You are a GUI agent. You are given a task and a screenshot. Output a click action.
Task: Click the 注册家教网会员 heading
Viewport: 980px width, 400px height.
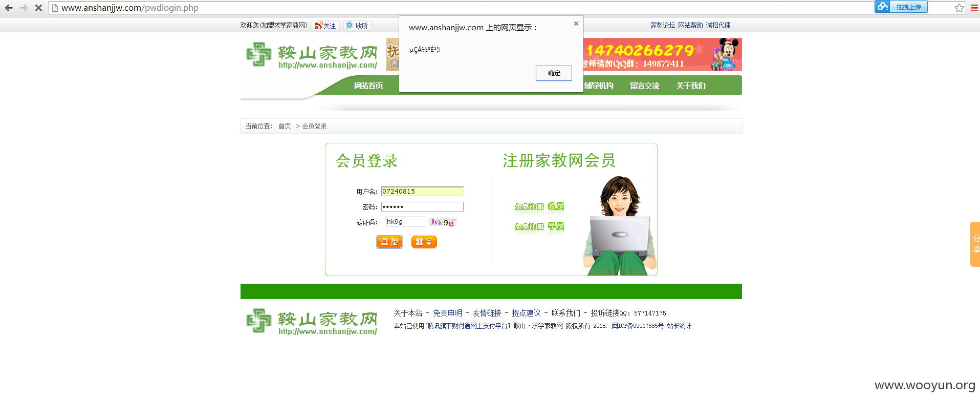(559, 160)
